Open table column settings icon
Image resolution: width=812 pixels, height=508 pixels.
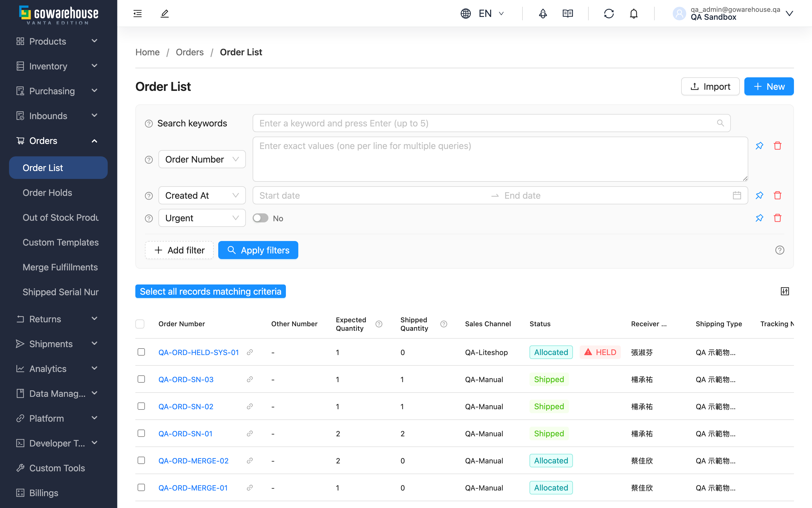785,291
